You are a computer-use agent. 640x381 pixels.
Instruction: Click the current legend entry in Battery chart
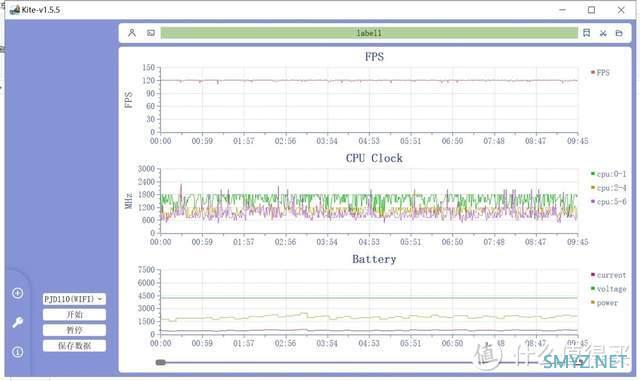pyautogui.click(x=608, y=275)
